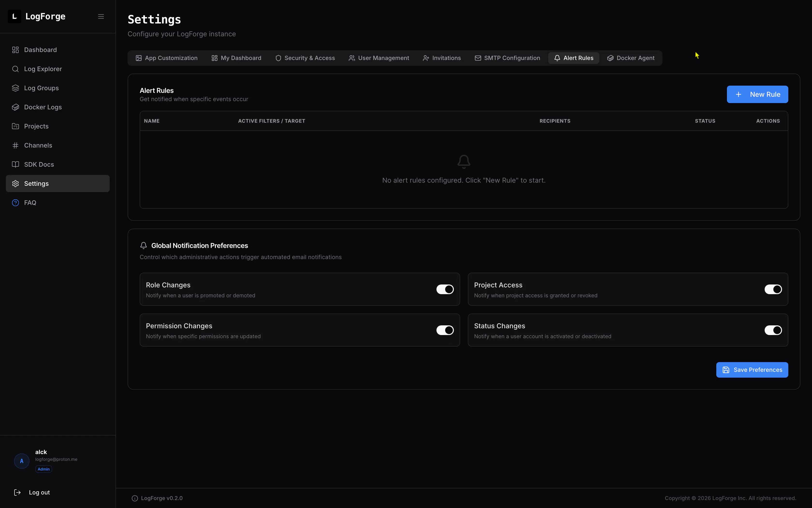Viewport: 812px width, 508px height.
Task: Click the Dashboard grid icon in sidebar
Action: [x=15, y=50]
